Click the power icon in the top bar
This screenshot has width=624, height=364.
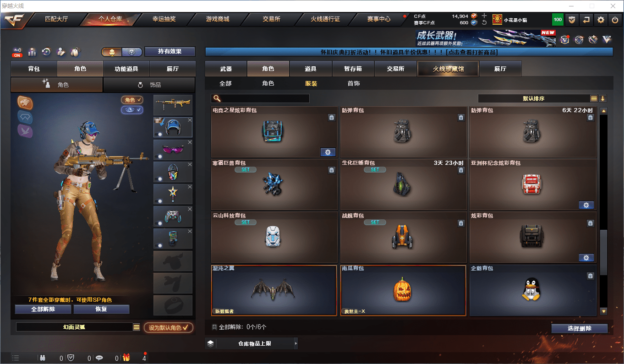(614, 20)
